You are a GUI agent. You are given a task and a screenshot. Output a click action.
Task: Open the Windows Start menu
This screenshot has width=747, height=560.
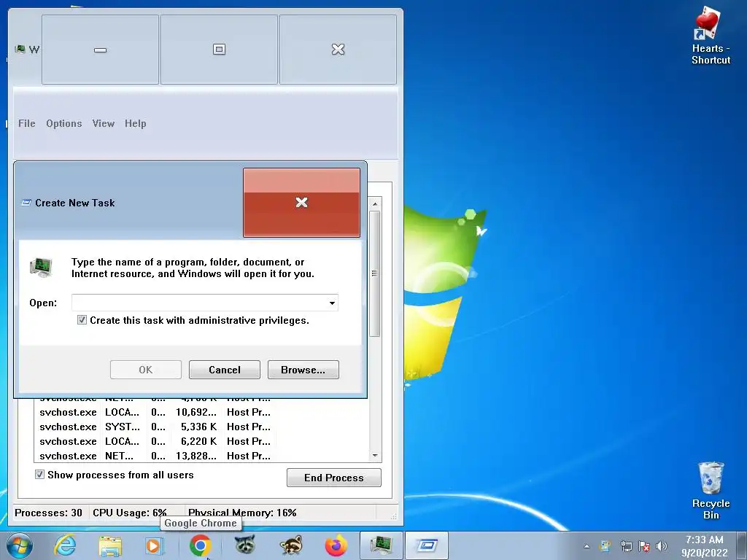click(20, 545)
